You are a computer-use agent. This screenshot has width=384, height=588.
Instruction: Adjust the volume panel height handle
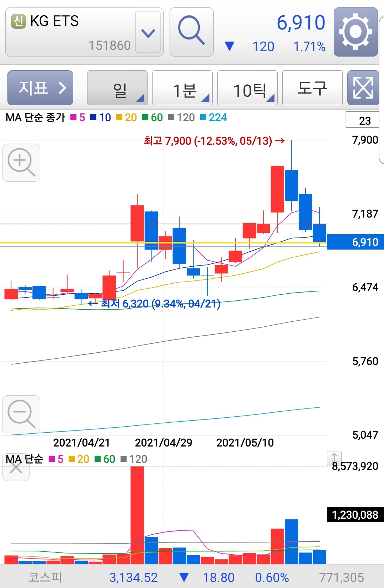(334, 458)
